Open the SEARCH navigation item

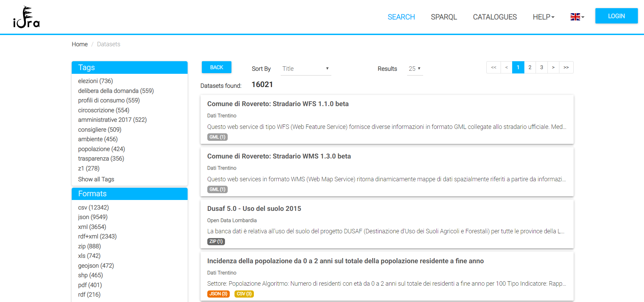(401, 17)
